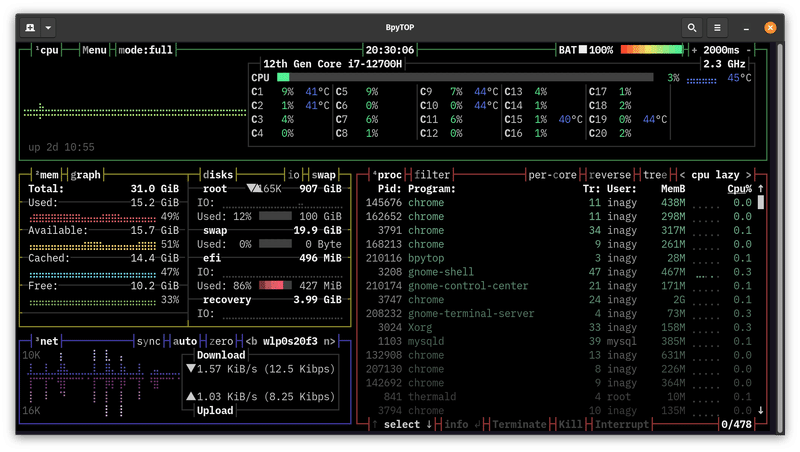This screenshot has width=800, height=452.
Task: Toggle tree view for processes
Action: coord(656,174)
